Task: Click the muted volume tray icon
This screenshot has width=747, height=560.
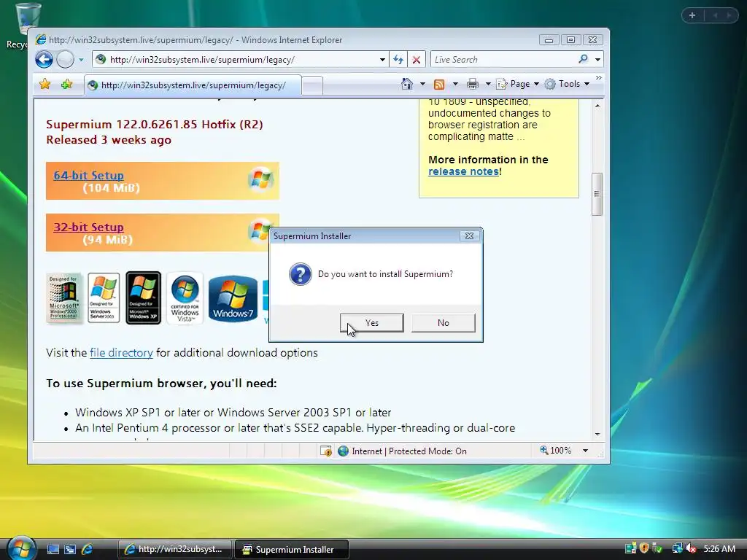Action: 690,548
